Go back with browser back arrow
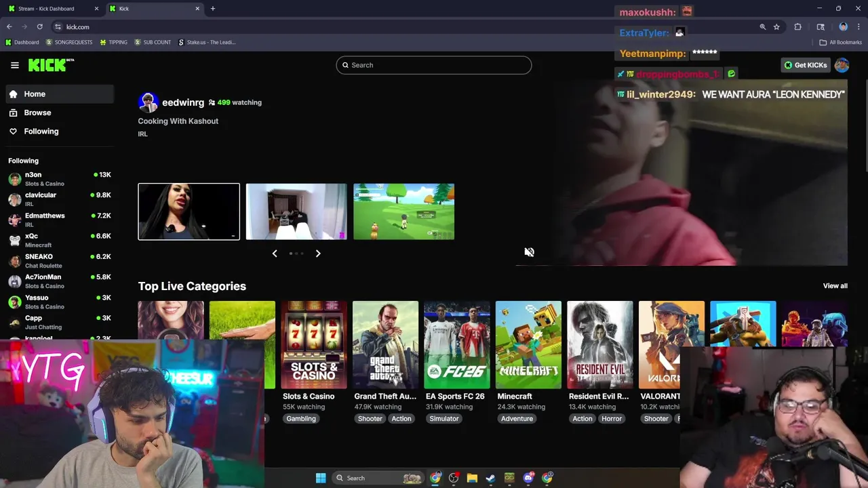The width and height of the screenshot is (868, 488). pos(9,27)
